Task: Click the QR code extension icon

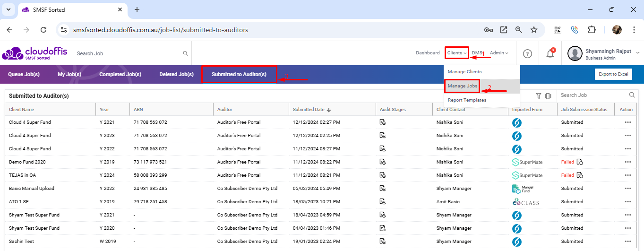Action: pyautogui.click(x=558, y=30)
